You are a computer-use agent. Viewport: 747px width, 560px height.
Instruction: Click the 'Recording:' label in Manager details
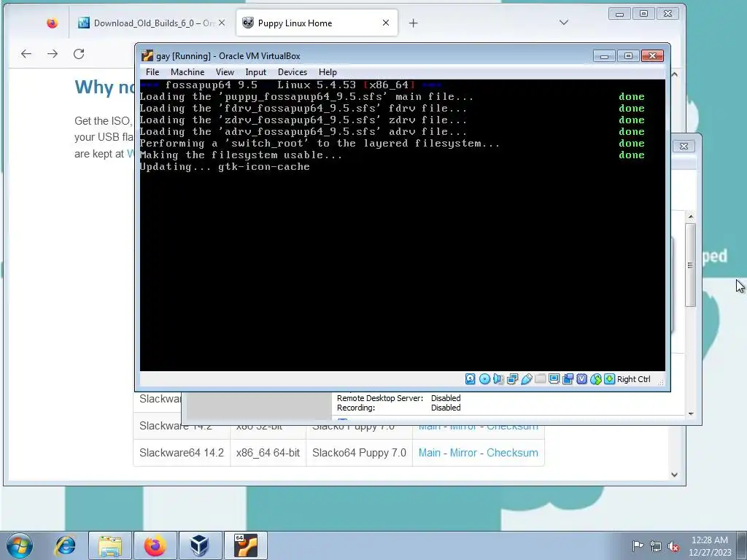(356, 408)
